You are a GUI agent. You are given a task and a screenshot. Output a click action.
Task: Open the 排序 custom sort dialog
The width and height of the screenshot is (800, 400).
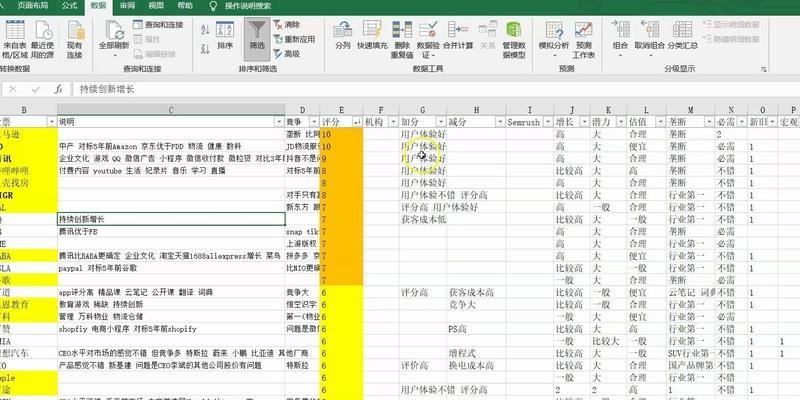[x=225, y=36]
